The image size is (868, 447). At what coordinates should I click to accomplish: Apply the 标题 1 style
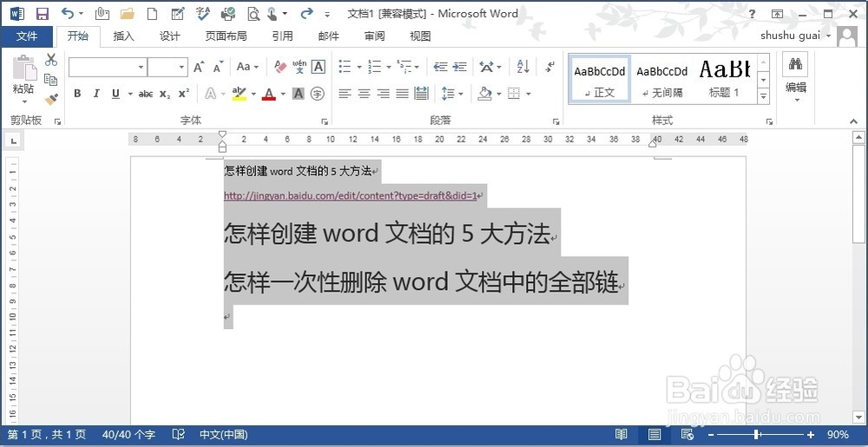point(724,80)
